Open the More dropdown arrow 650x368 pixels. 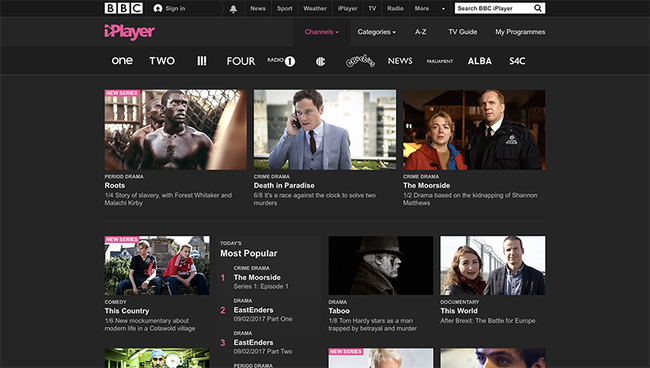[x=443, y=9]
